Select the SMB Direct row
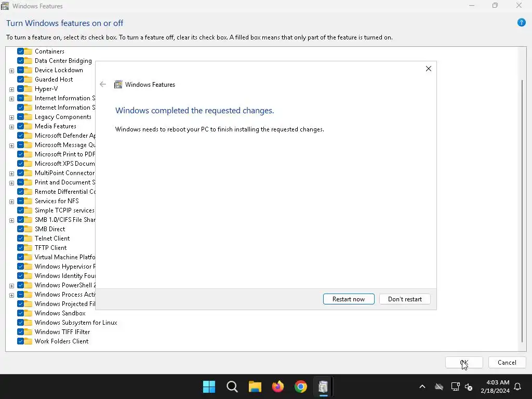This screenshot has height=399, width=532. pyautogui.click(x=50, y=229)
